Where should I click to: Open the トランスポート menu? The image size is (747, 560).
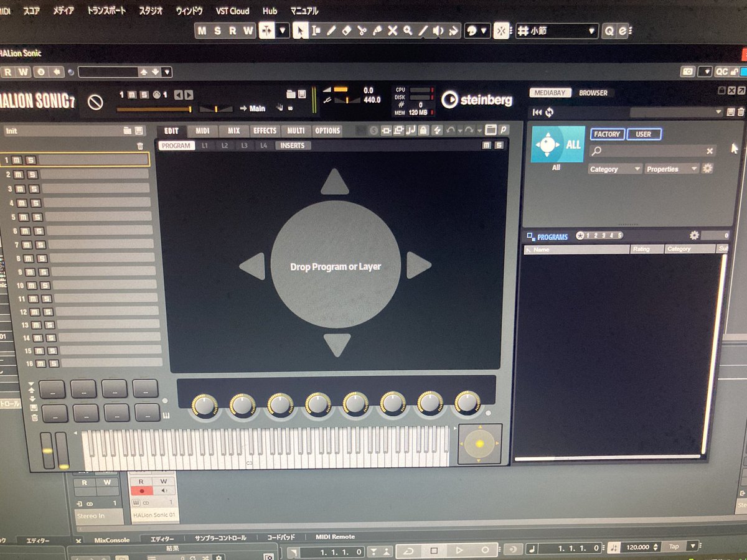coord(106,11)
